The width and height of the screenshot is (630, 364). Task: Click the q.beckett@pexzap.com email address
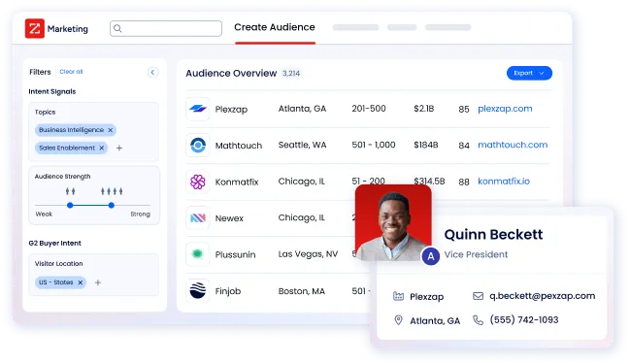[x=542, y=296]
